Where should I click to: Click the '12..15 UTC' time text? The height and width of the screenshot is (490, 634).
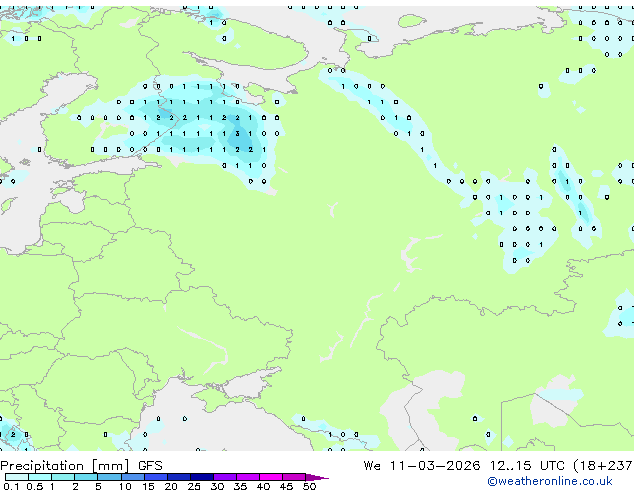point(527,466)
